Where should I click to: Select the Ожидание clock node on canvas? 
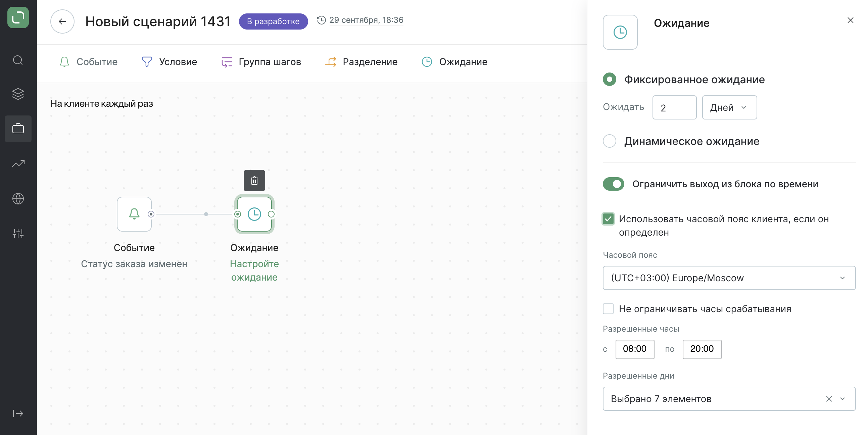click(254, 214)
